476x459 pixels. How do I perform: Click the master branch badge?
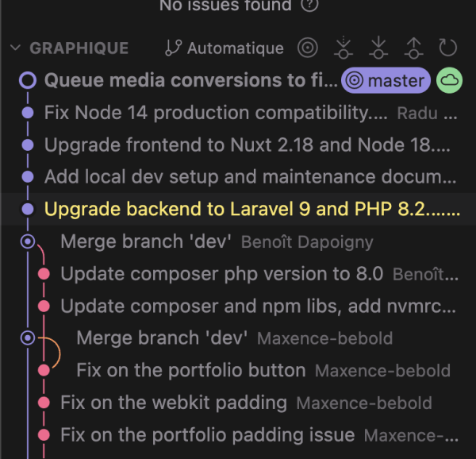click(x=386, y=80)
